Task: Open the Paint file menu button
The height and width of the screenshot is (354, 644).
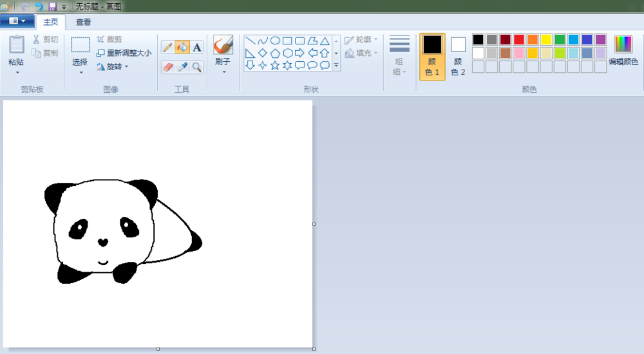Action: (x=17, y=21)
